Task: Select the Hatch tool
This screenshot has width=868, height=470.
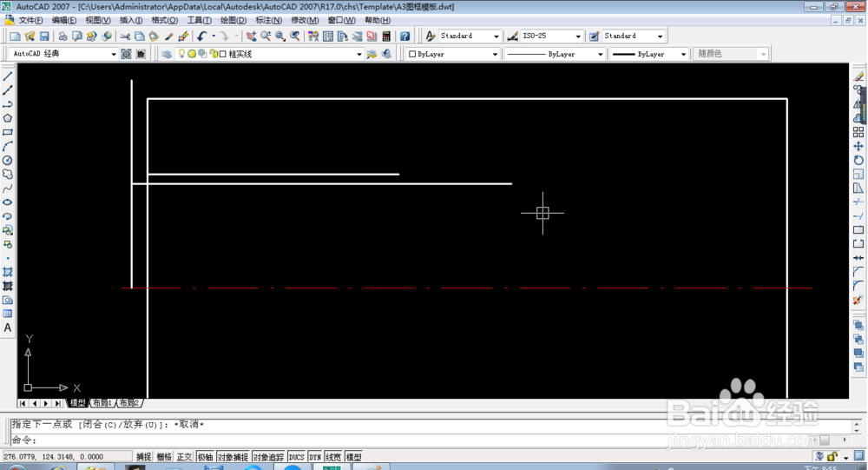Action: click(x=8, y=272)
